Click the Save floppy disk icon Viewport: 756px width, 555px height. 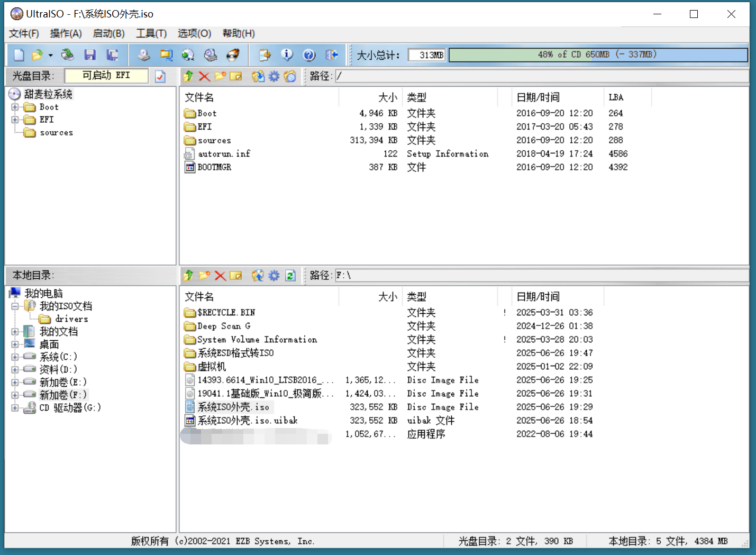pos(90,55)
